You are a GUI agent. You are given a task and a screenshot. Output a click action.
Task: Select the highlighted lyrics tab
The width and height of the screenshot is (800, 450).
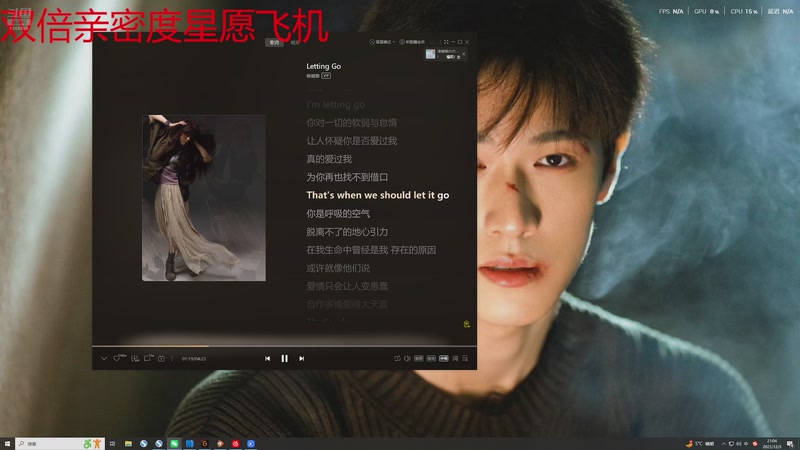pyautogui.click(x=274, y=43)
